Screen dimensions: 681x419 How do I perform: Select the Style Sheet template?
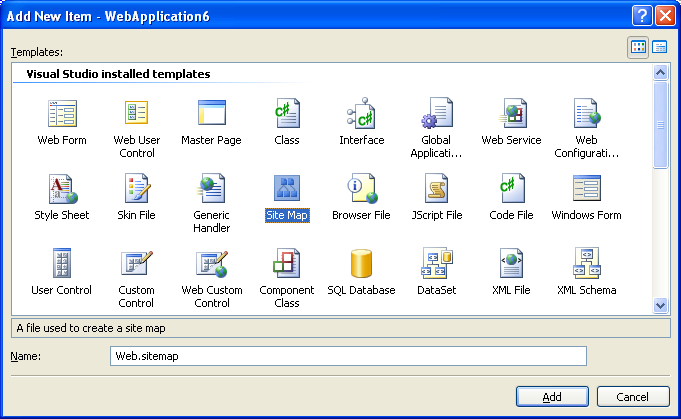point(61,189)
